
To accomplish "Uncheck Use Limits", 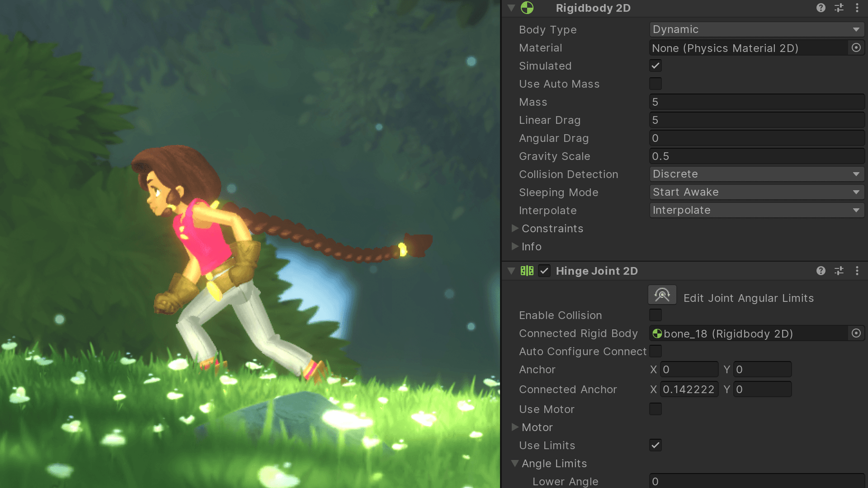I will click(656, 445).
